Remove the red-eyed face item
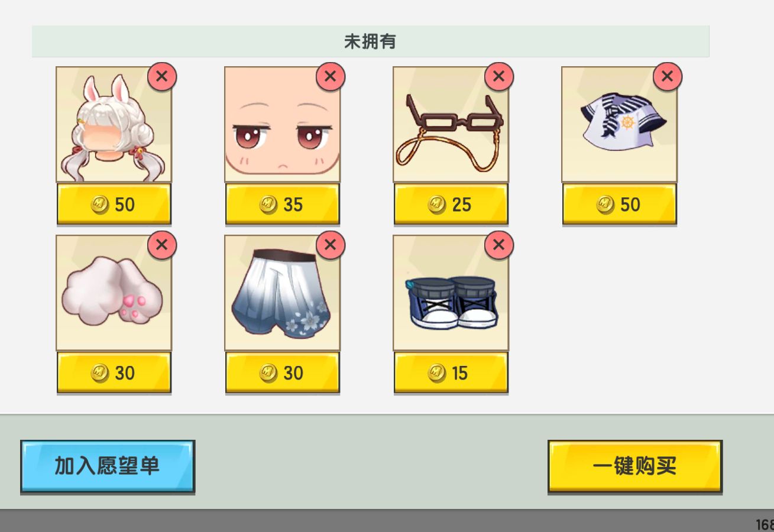The width and height of the screenshot is (774, 532). click(331, 76)
